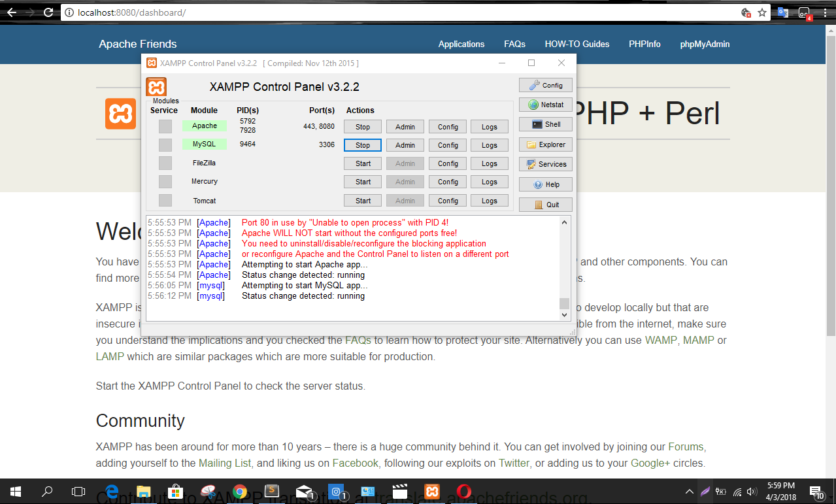836x504 pixels.
Task: Open the control panel Config with wrench icon
Action: [546, 85]
